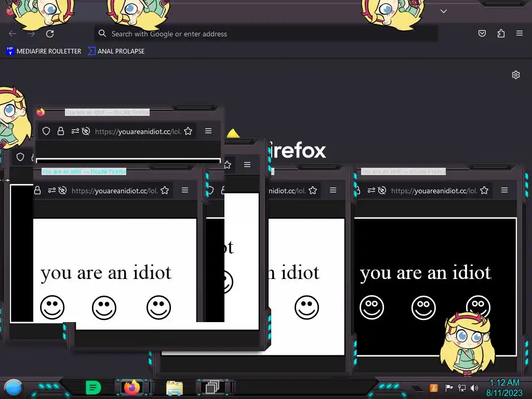Open tracking shield in popup with Firefox-logo title

(46, 131)
